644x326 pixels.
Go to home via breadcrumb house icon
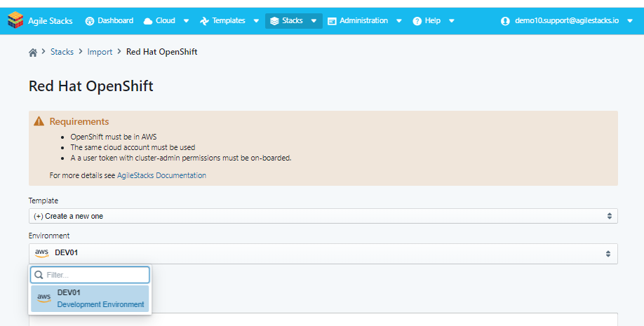click(33, 52)
